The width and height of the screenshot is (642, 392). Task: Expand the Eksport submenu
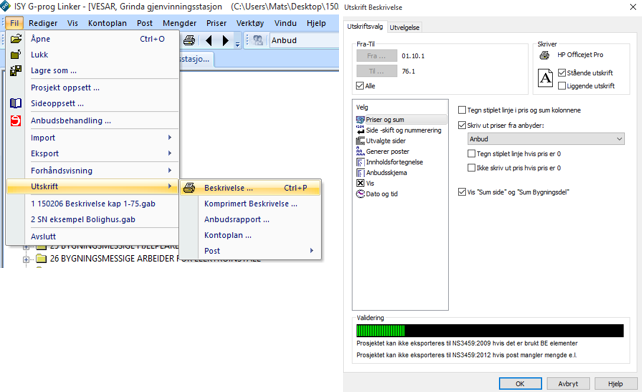[x=170, y=153]
